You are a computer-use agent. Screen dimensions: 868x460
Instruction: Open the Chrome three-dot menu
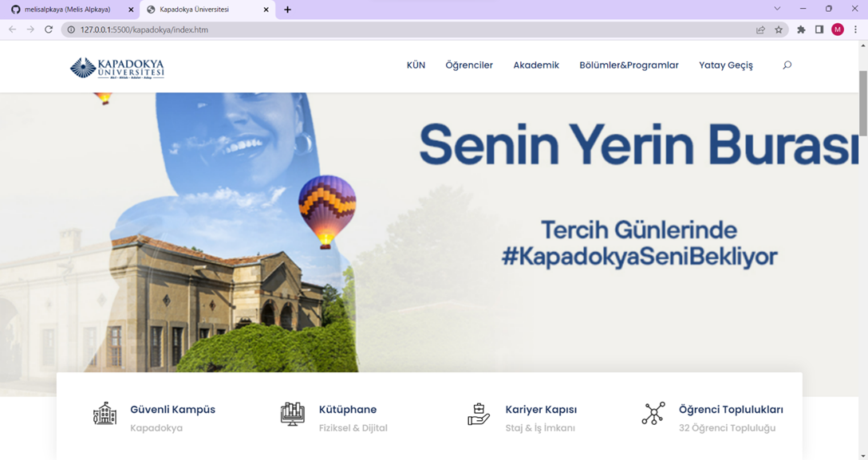(x=854, y=29)
